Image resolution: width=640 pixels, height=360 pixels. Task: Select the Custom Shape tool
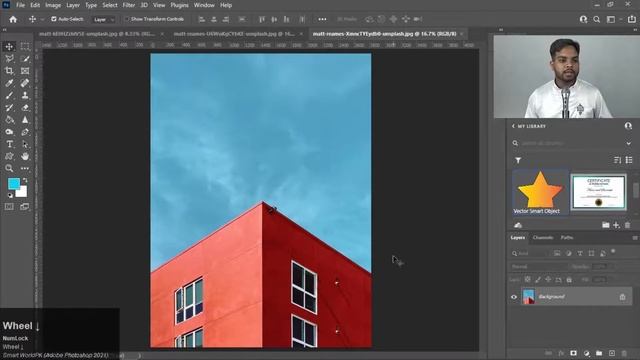pos(9,156)
